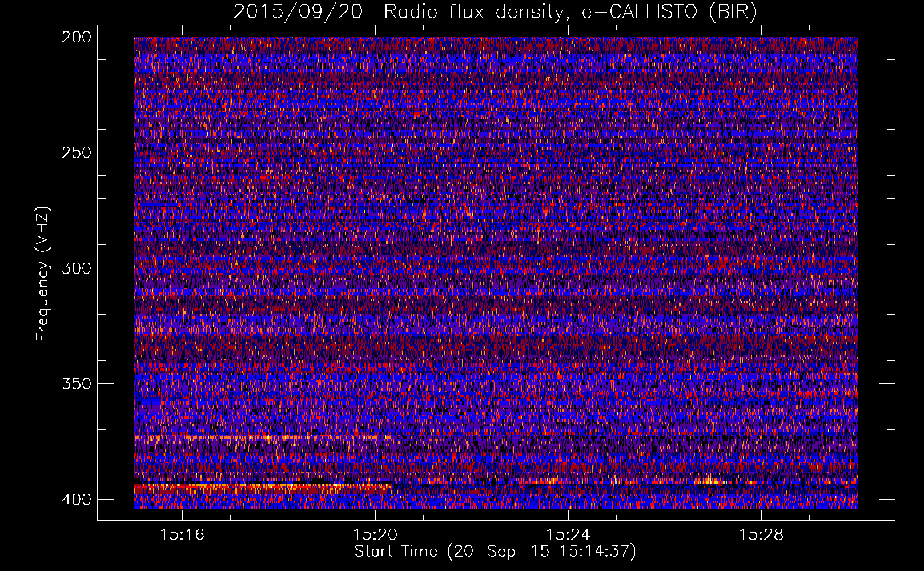Click the 15:16 time tick label
The image size is (924, 571).
pyautogui.click(x=182, y=535)
